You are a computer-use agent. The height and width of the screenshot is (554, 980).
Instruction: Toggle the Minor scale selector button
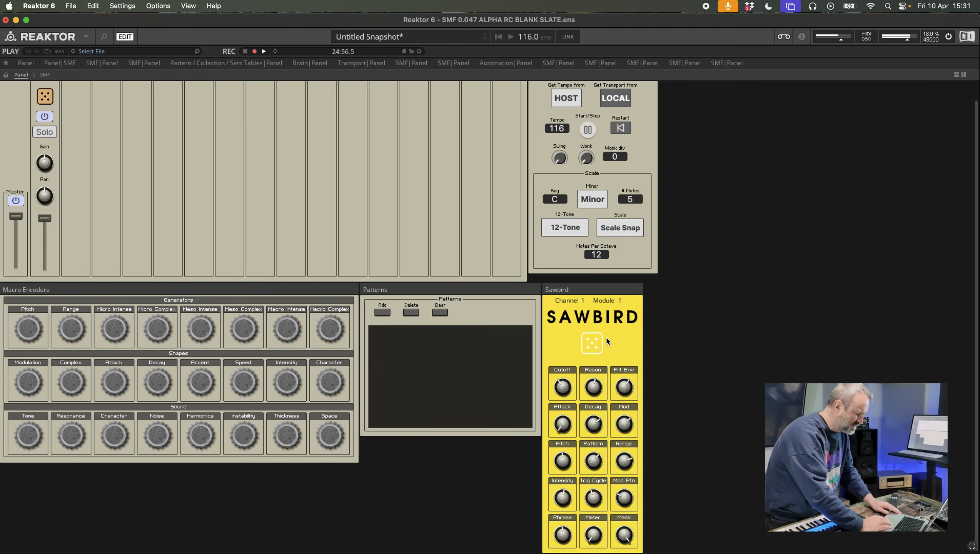tap(592, 199)
